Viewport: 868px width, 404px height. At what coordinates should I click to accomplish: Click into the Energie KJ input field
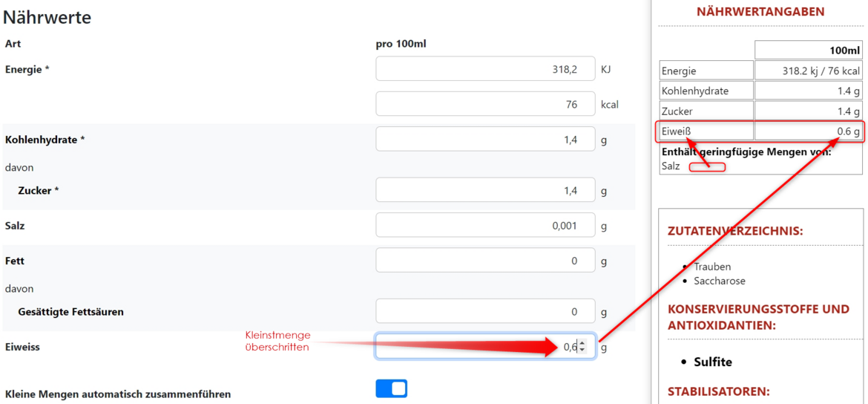coord(485,69)
